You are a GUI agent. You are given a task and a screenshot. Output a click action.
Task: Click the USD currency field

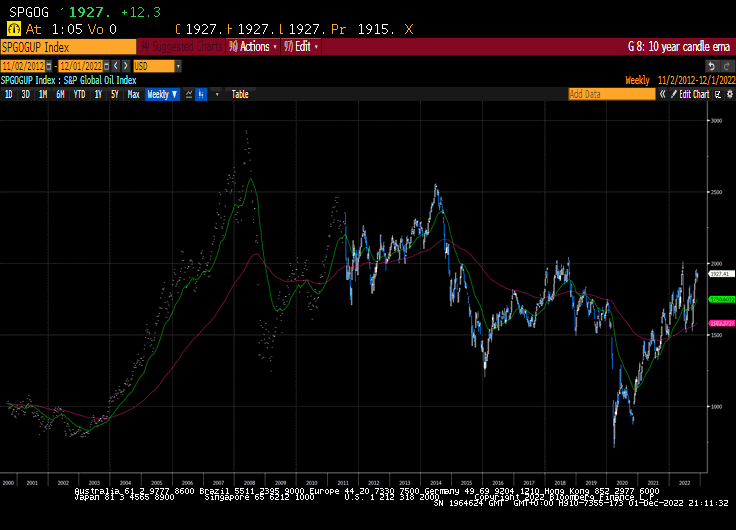pos(154,66)
